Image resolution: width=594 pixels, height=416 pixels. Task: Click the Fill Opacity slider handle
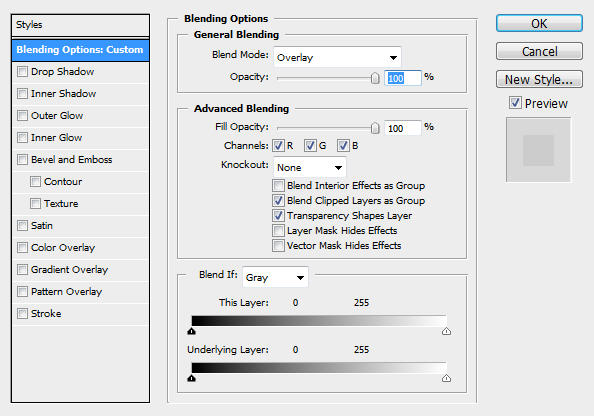click(375, 128)
